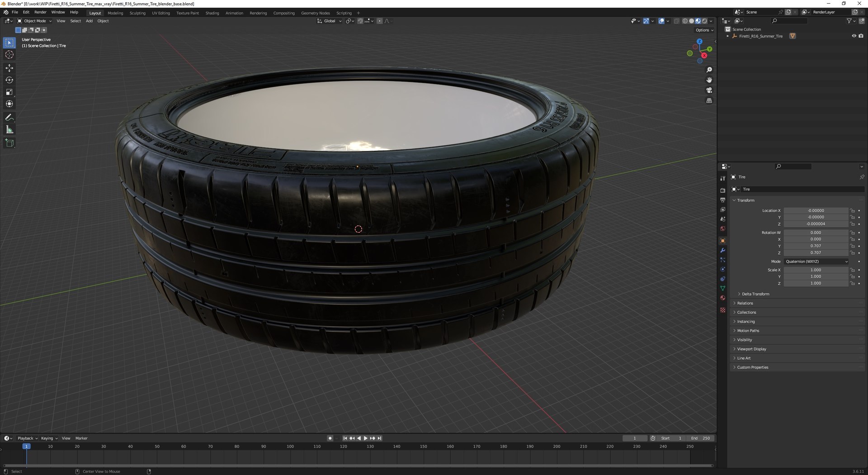Open the Modifiers wrench tab
Image resolution: width=868 pixels, height=475 pixels.
pos(722,251)
